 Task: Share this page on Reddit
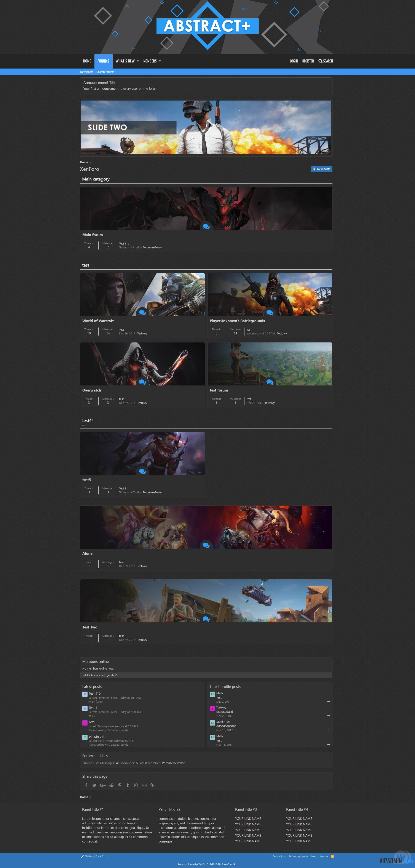point(112,785)
